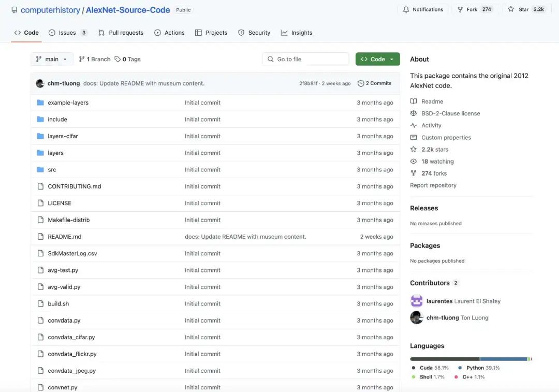
Task: Open the convnet.py file
Action: [x=63, y=387]
